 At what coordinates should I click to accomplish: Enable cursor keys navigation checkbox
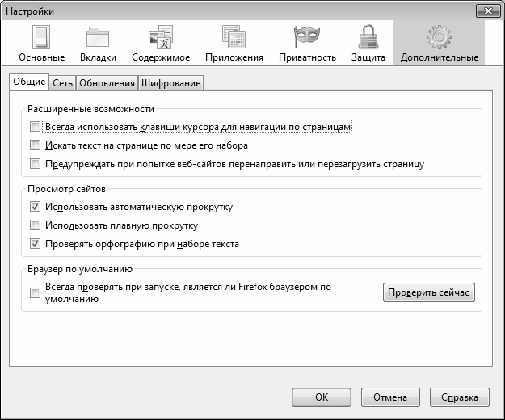(x=35, y=127)
